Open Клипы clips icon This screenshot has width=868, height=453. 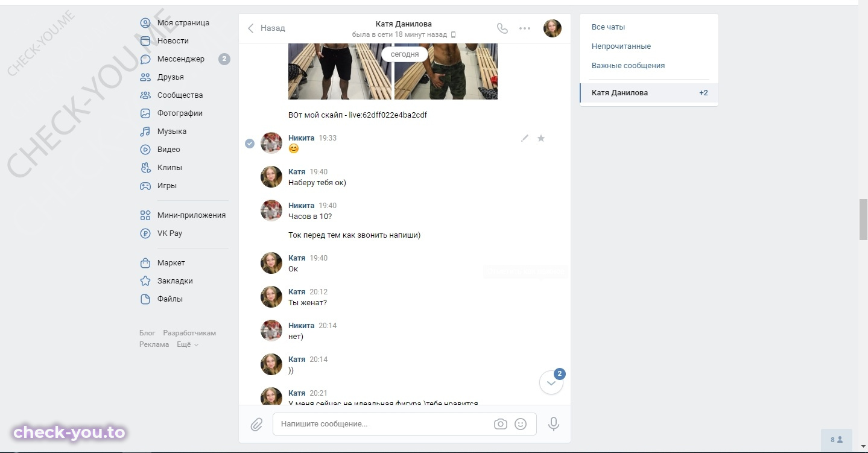[145, 168]
